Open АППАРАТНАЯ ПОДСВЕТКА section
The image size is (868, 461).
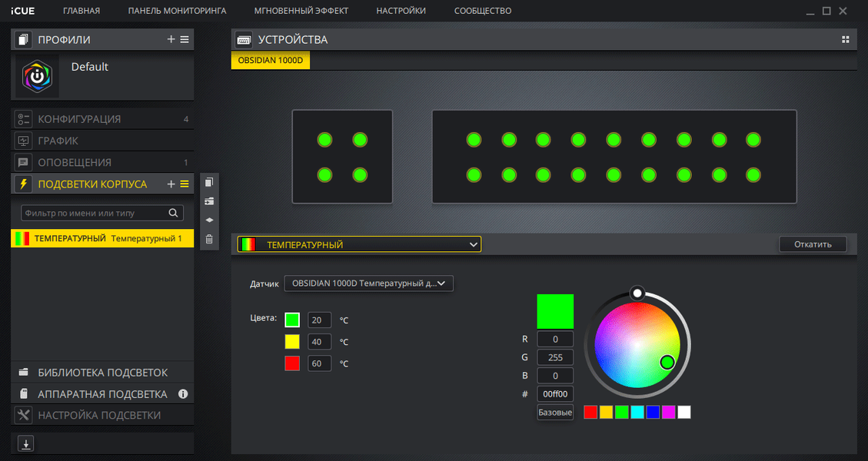pyautogui.click(x=101, y=394)
